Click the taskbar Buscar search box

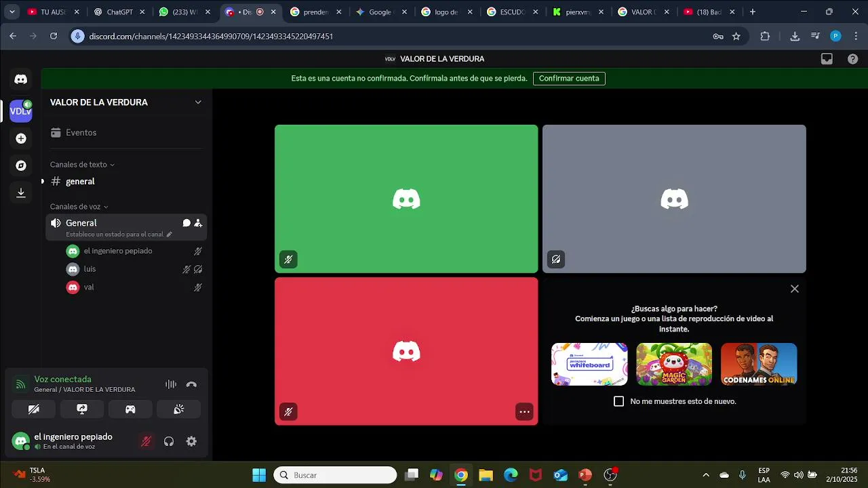[335, 475]
